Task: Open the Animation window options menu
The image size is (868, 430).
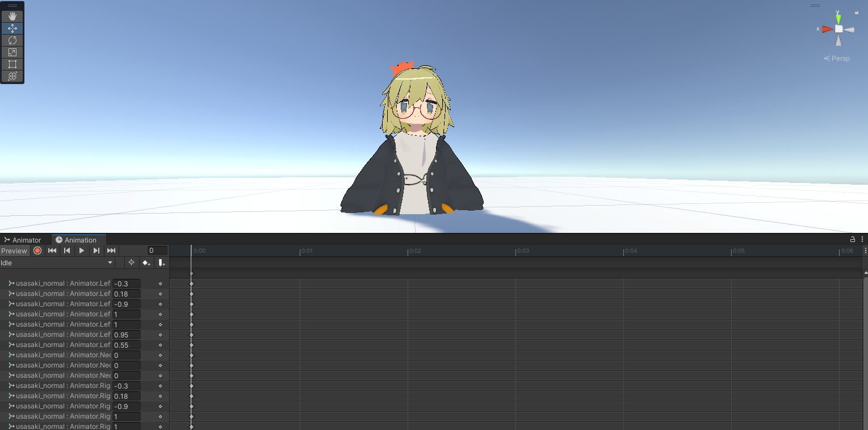Action: coord(863,239)
